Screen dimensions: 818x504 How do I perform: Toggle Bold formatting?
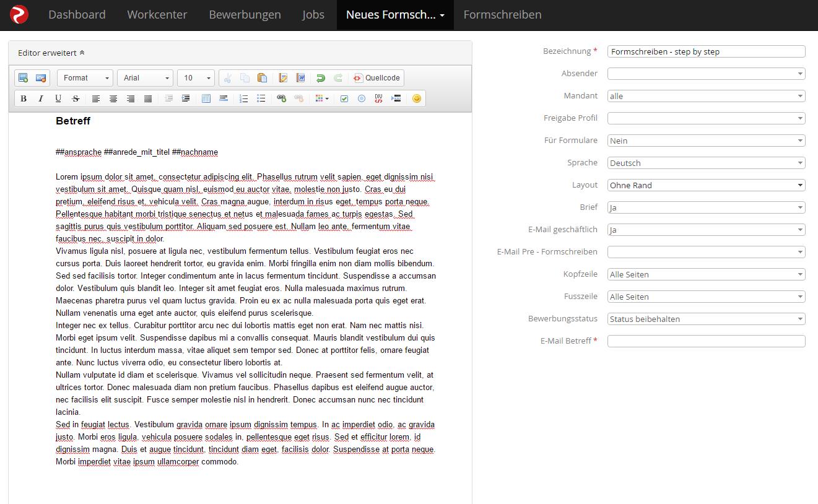click(x=24, y=98)
